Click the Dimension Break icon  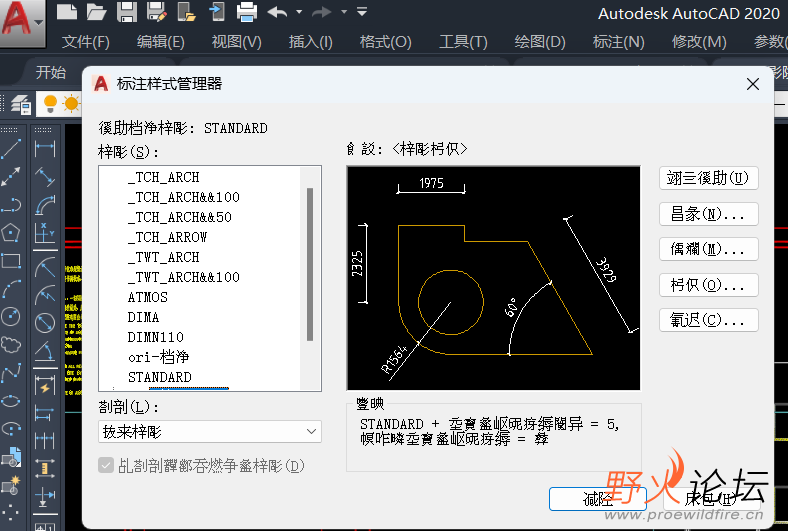coord(45,496)
